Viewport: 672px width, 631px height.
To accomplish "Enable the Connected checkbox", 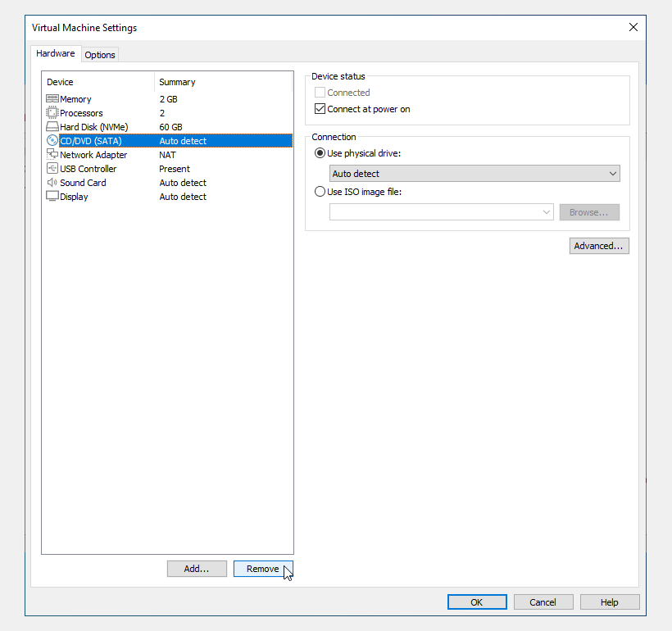I will (320, 92).
